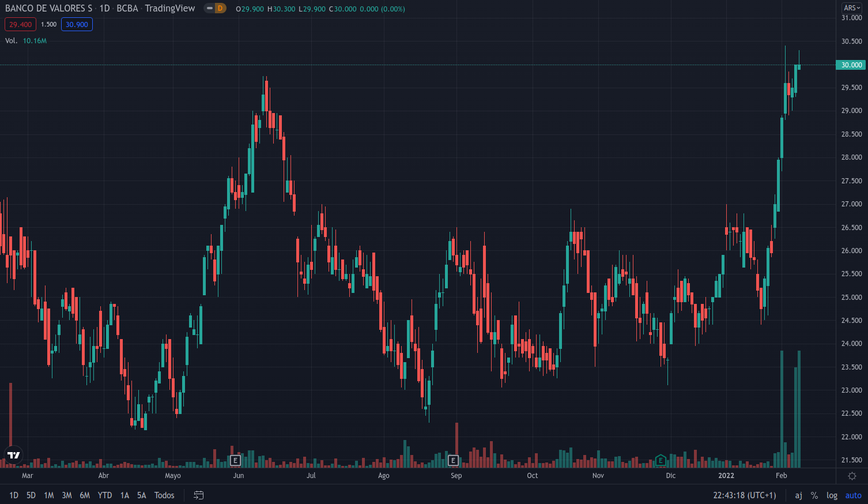
Task: Toggle the auto scale option
Action: pos(853,495)
